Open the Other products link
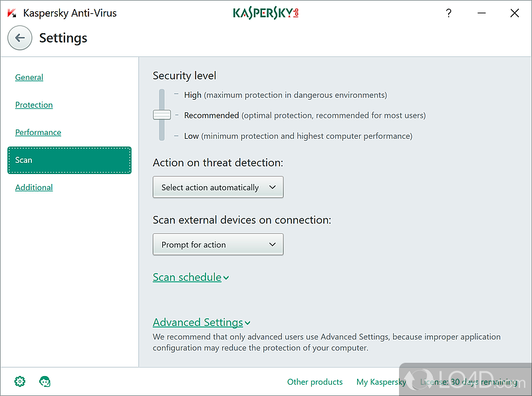 315,382
